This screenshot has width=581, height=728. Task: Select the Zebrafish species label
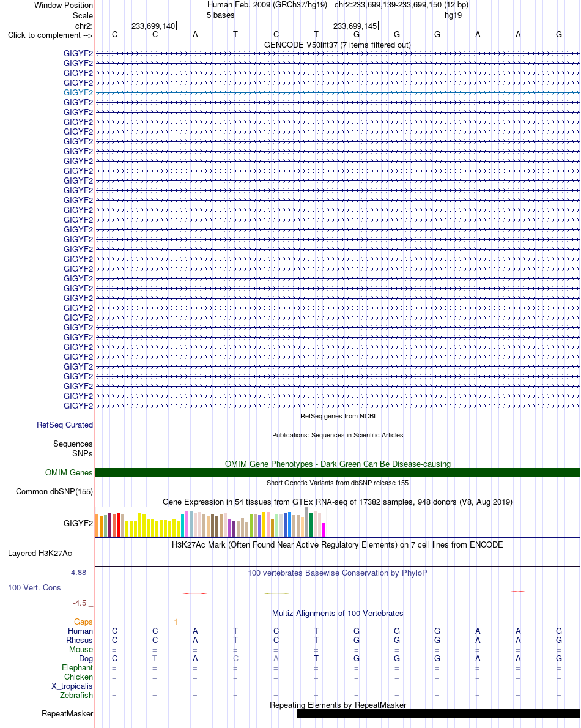76,695
